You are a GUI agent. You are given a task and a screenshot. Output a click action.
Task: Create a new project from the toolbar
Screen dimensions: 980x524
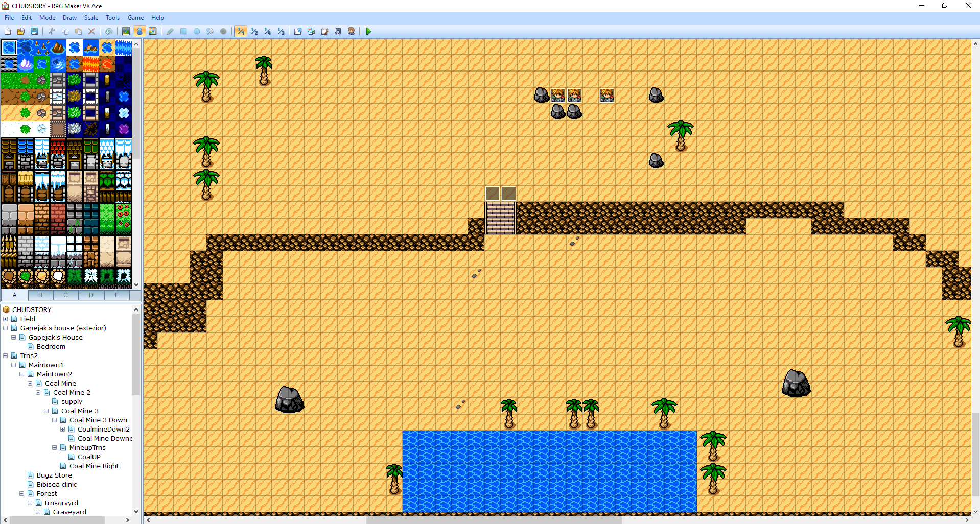tap(8, 32)
